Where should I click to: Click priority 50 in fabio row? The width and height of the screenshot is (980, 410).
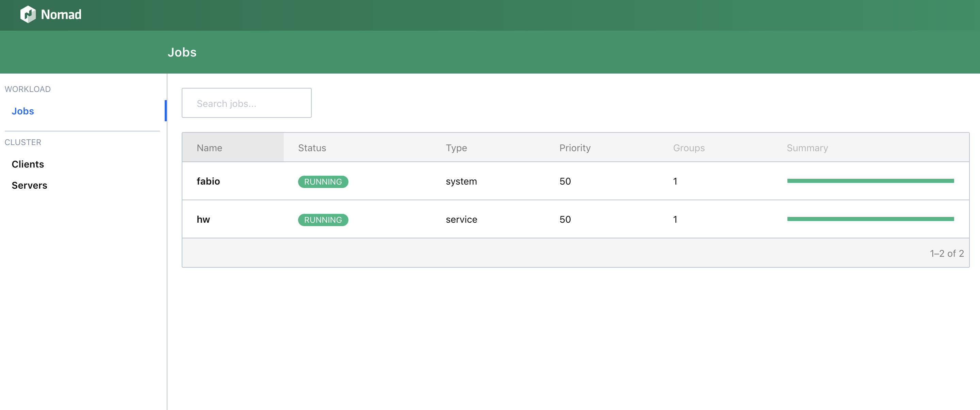(565, 181)
